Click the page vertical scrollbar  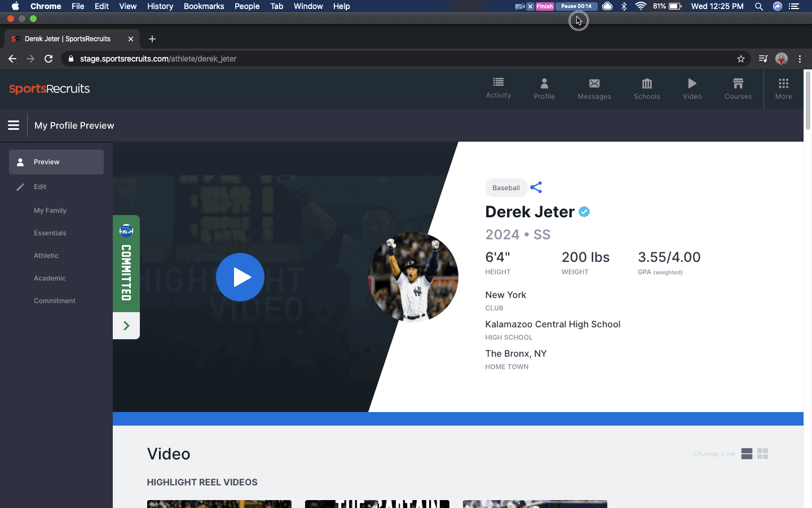[807, 100]
